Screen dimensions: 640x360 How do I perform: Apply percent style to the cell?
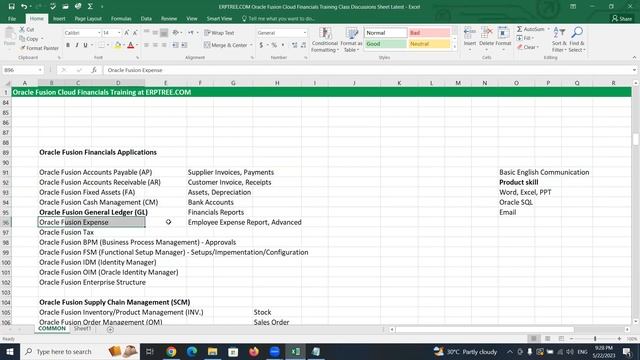point(274,45)
